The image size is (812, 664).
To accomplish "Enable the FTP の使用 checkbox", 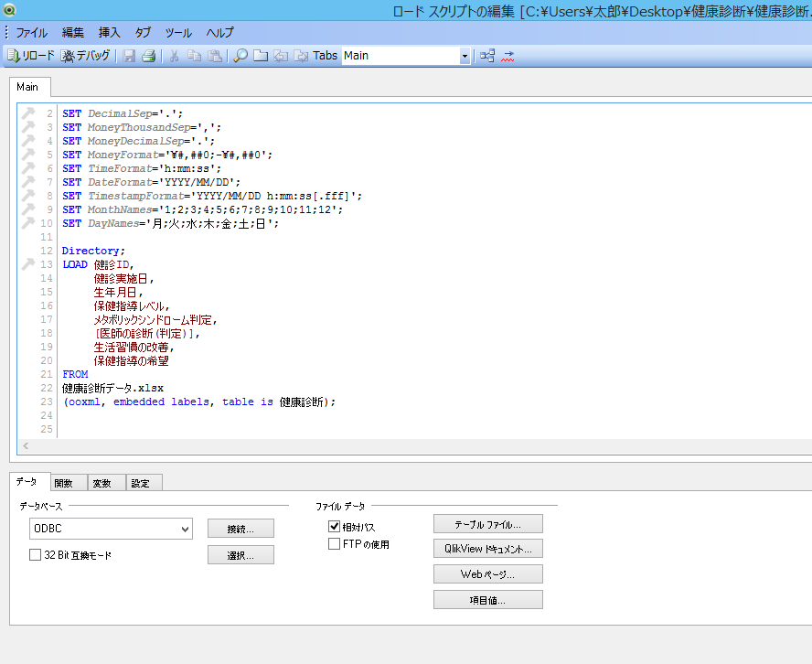I will point(334,544).
